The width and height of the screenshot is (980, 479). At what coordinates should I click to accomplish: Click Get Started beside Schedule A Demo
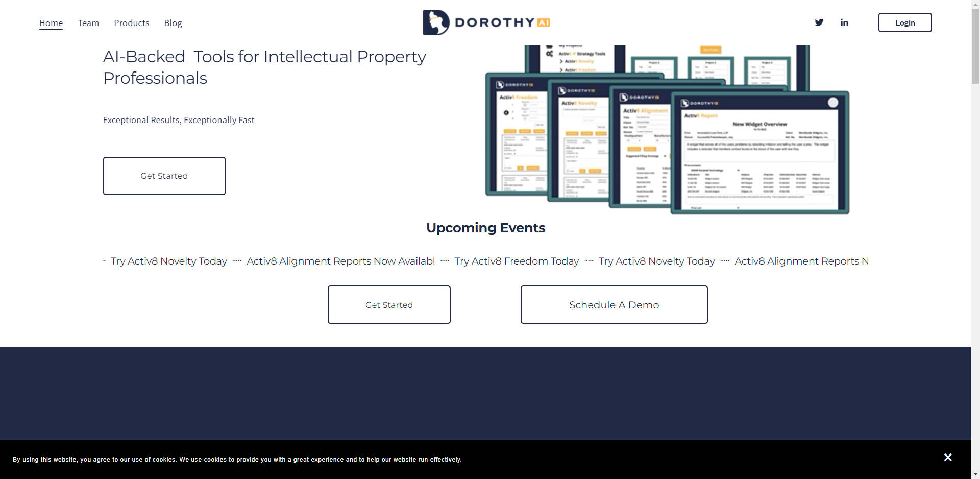pyautogui.click(x=389, y=305)
